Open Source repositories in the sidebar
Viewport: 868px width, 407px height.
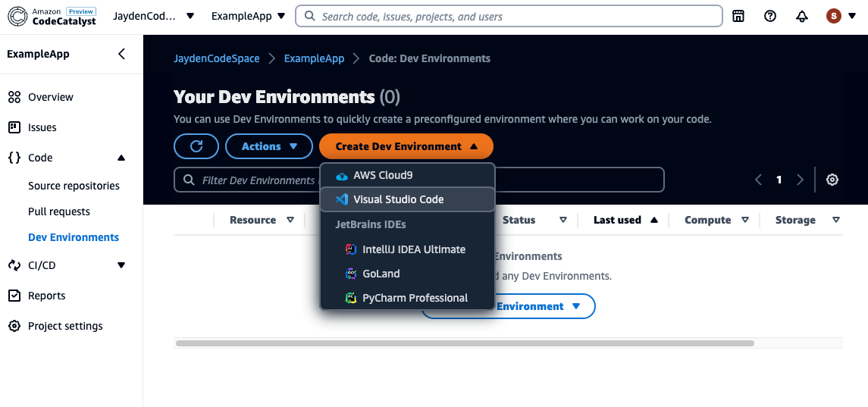[74, 186]
